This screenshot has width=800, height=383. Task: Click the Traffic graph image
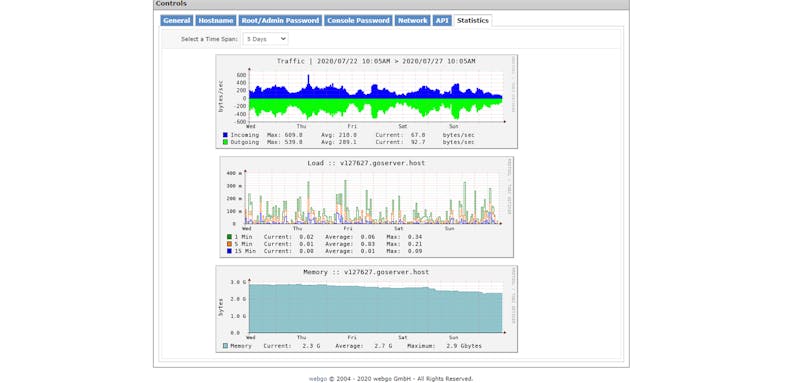pyautogui.click(x=366, y=101)
